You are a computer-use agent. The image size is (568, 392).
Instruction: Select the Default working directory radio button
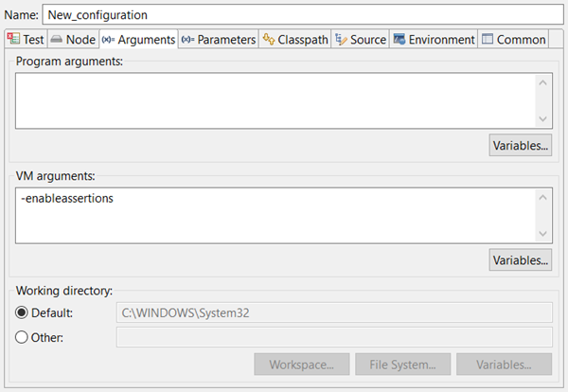(21, 312)
